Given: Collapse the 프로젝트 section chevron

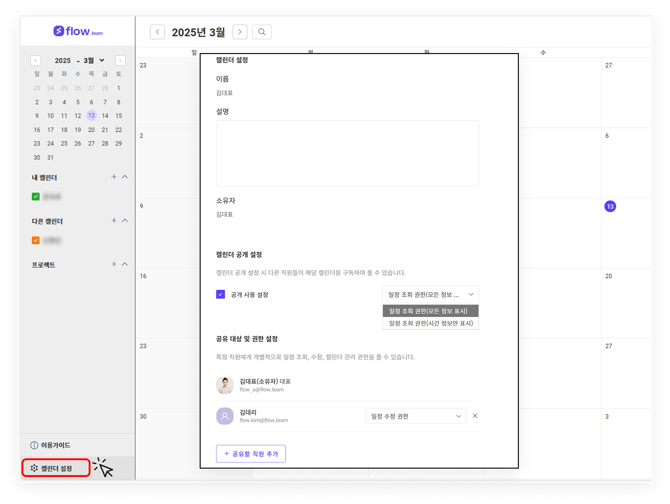Looking at the screenshot, I should [125, 265].
